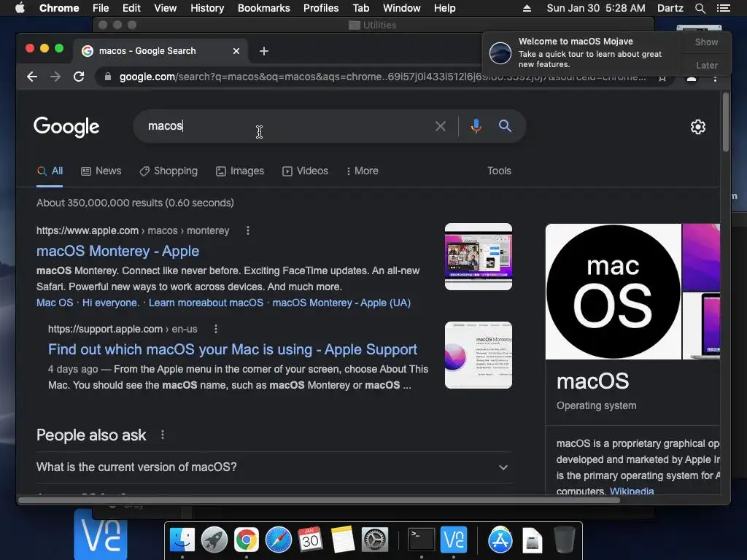Viewport: 747px width, 560px height.
Task: Click the menu bar date and time
Action: coord(596,8)
